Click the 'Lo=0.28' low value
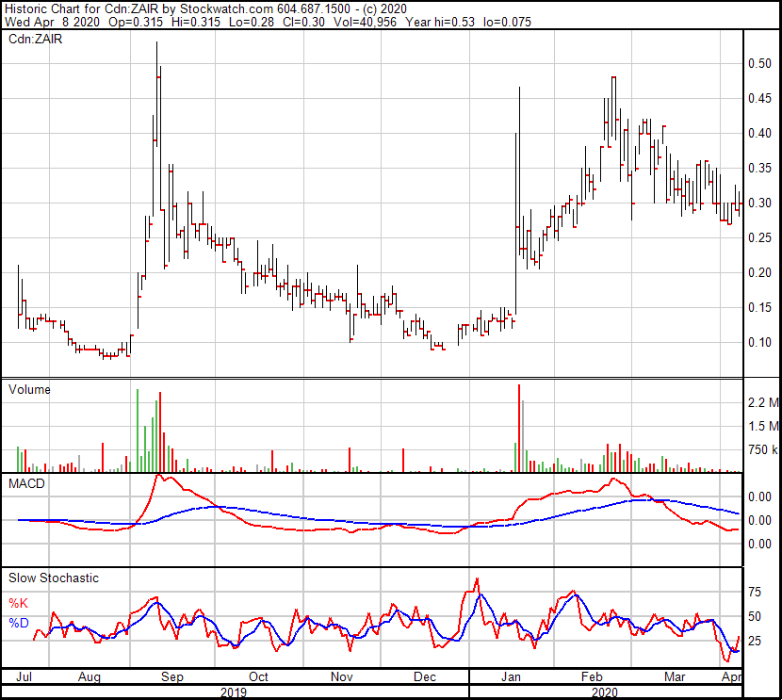This screenshot has width=782, height=700. click(x=251, y=22)
